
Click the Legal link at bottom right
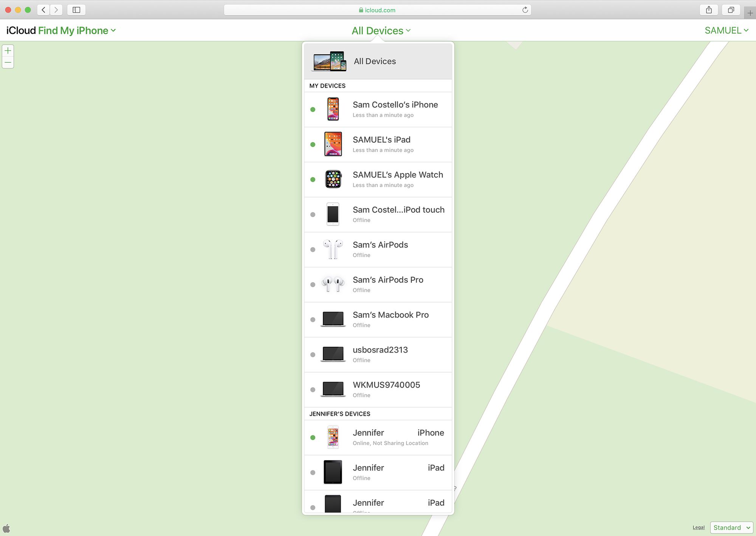pos(699,527)
